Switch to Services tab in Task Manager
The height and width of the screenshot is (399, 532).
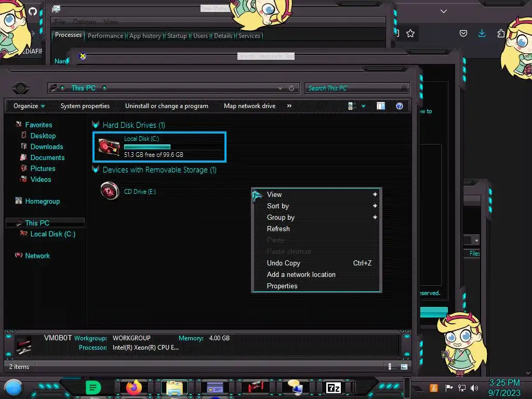pos(249,36)
